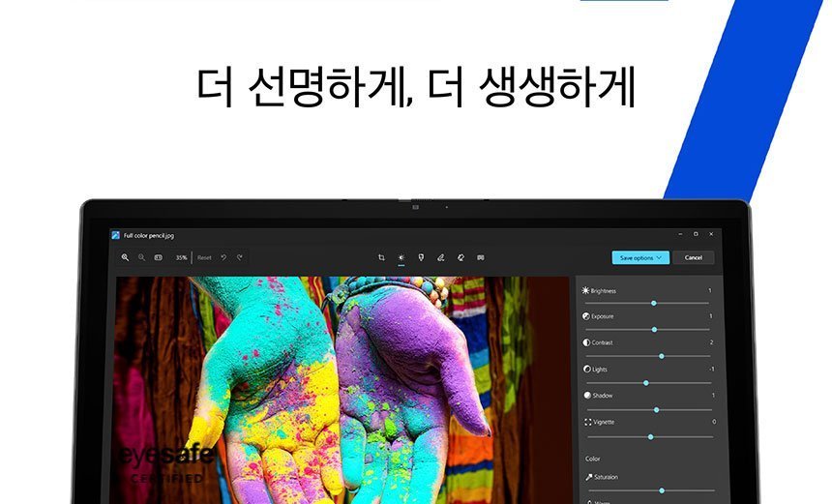
Task: Click the zoom out magnifier icon
Action: pos(141,257)
